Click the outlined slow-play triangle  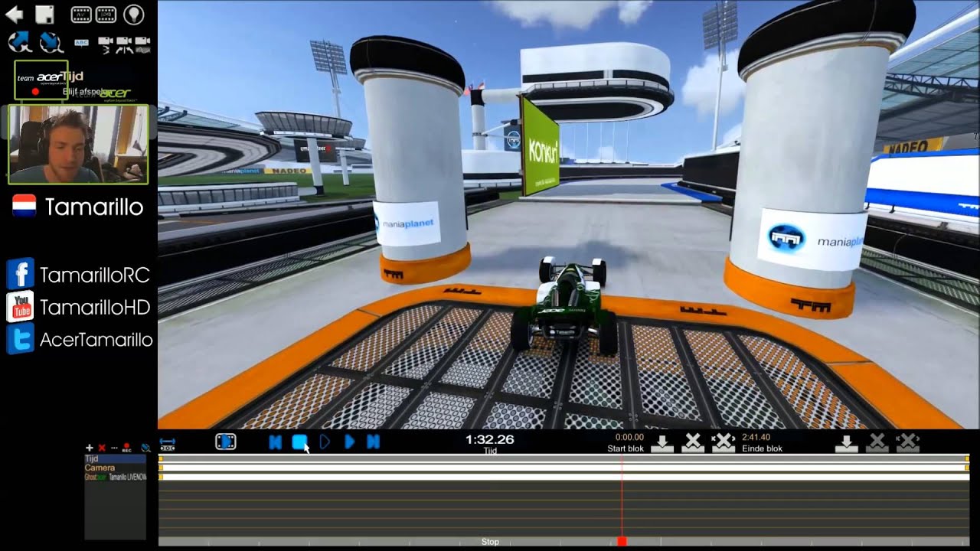325,442
